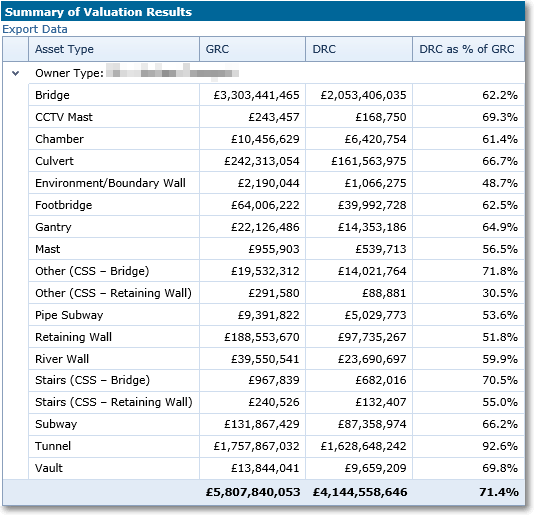
Task: Select the Footbridge row
Action: click(277, 205)
